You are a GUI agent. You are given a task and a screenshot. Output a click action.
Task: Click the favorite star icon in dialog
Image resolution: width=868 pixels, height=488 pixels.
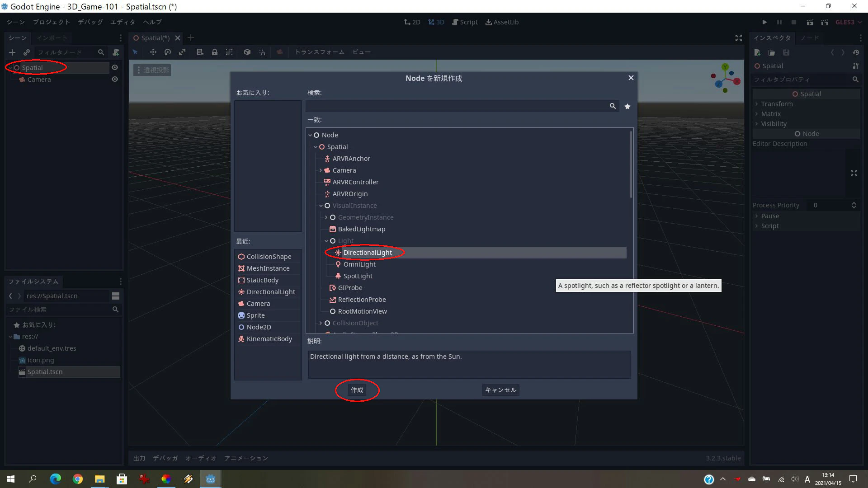pos(627,106)
